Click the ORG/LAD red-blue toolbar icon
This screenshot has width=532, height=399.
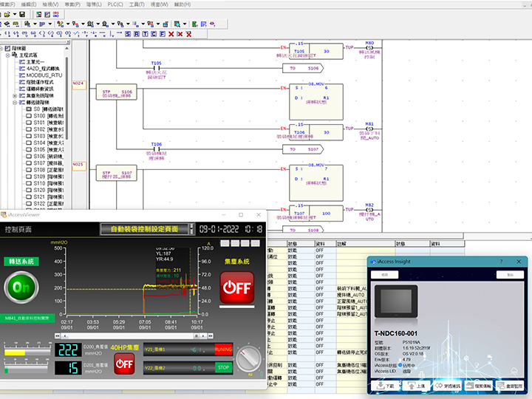click(x=56, y=14)
